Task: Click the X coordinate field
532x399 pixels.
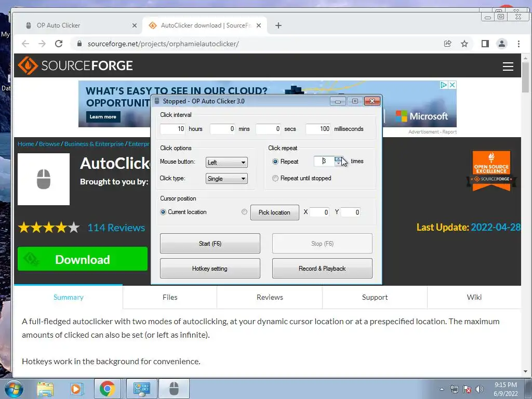Action: pyautogui.click(x=320, y=212)
